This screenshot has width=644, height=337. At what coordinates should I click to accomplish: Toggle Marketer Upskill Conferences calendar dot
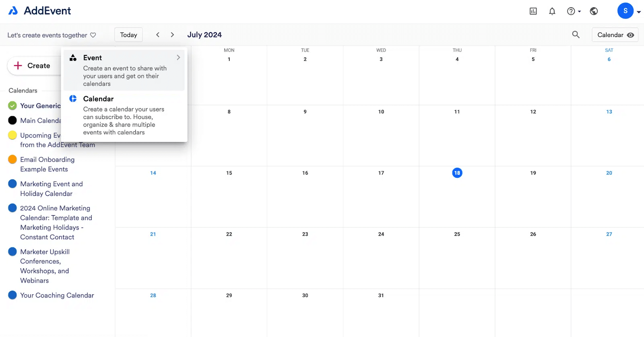pos(12,252)
